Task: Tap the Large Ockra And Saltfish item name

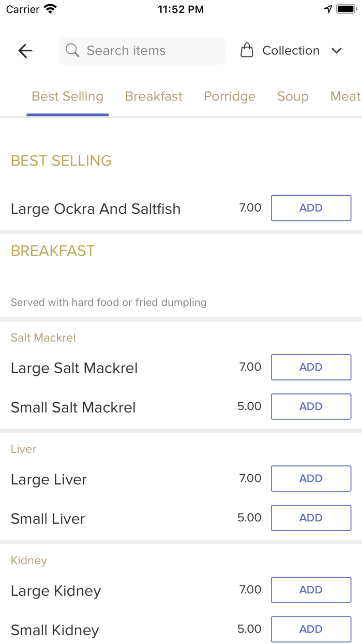Action: tap(96, 209)
